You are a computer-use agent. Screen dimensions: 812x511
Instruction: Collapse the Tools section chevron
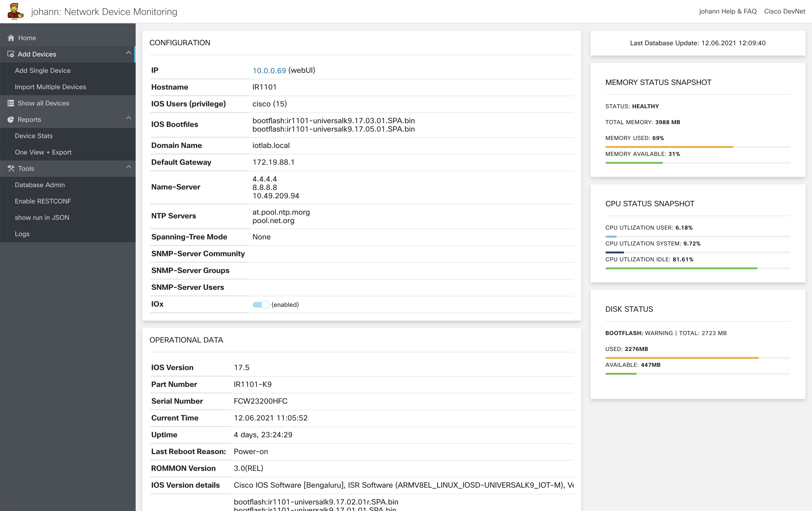click(x=128, y=167)
